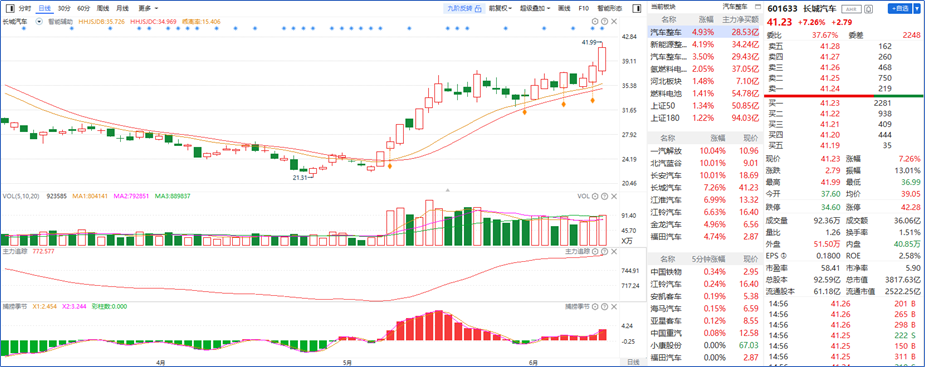
Task: Open help icon of the main K-line chart
Action: [x=604, y=21]
